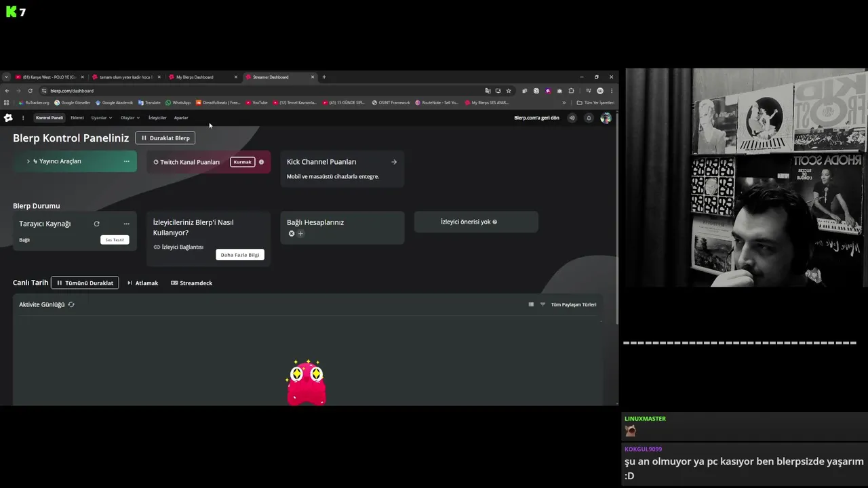Go to the Eklenti menu item
This screenshot has width=868, height=488.
tap(77, 118)
